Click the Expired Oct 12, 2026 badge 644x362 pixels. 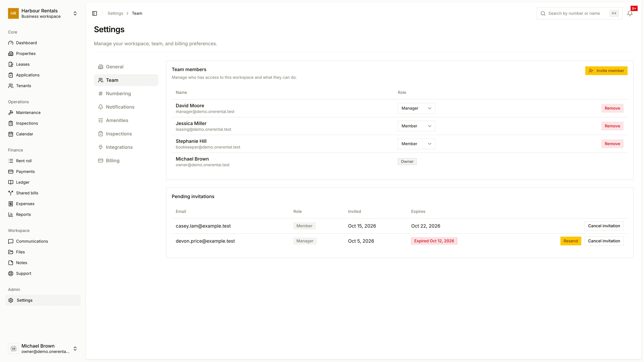coord(434,241)
